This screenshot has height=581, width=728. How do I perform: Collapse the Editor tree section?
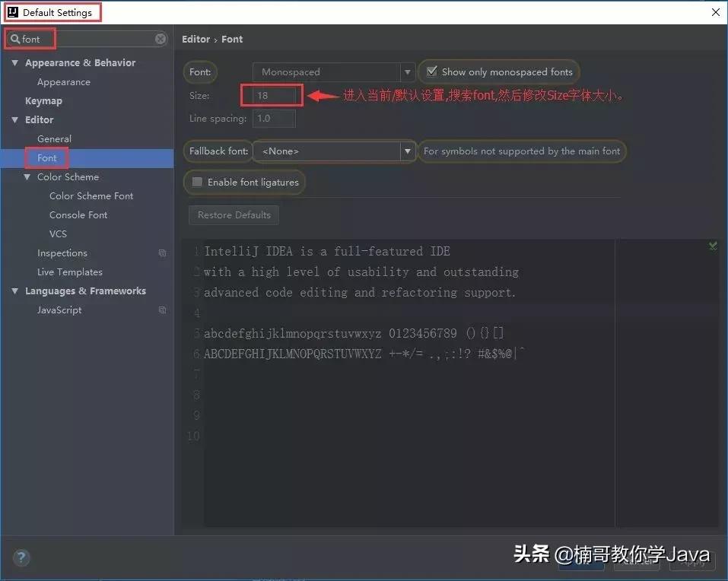coord(15,119)
